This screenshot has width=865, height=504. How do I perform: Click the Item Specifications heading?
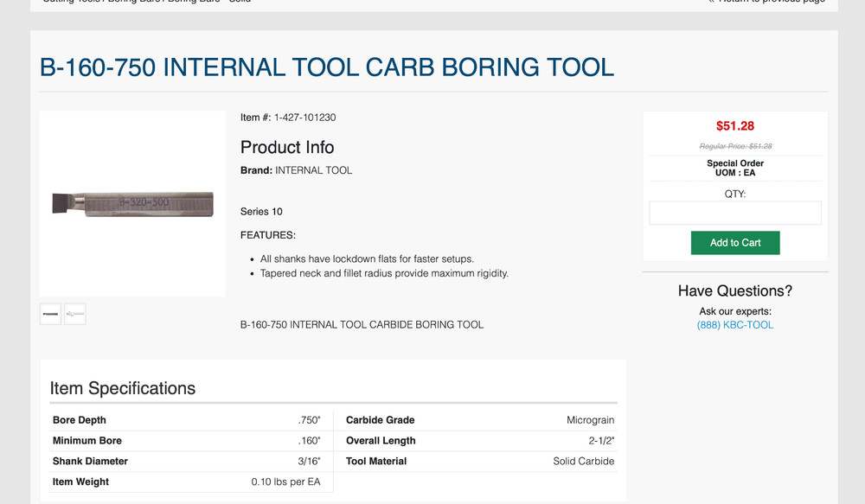point(123,388)
